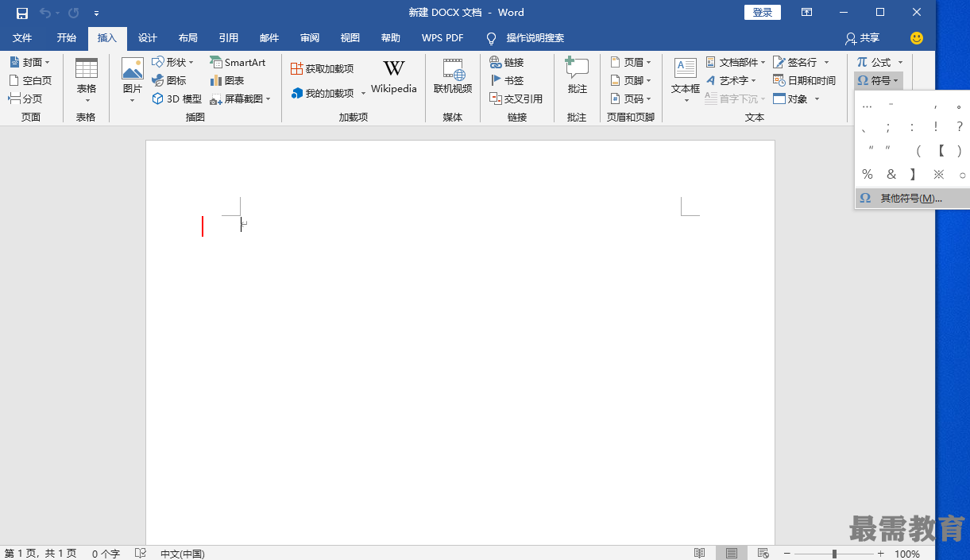Redo the last action
This screenshot has height=560, width=970.
pos(74,13)
